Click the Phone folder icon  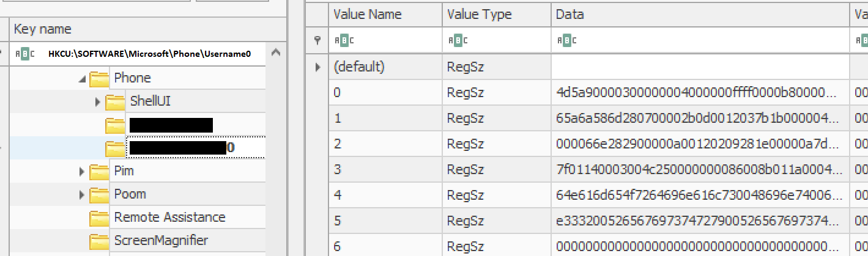(99, 78)
